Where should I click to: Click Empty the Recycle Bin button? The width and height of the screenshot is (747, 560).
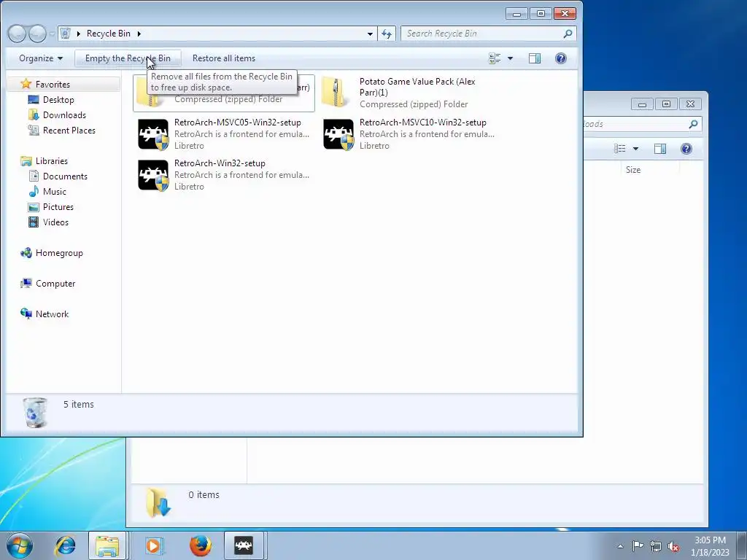tap(128, 58)
